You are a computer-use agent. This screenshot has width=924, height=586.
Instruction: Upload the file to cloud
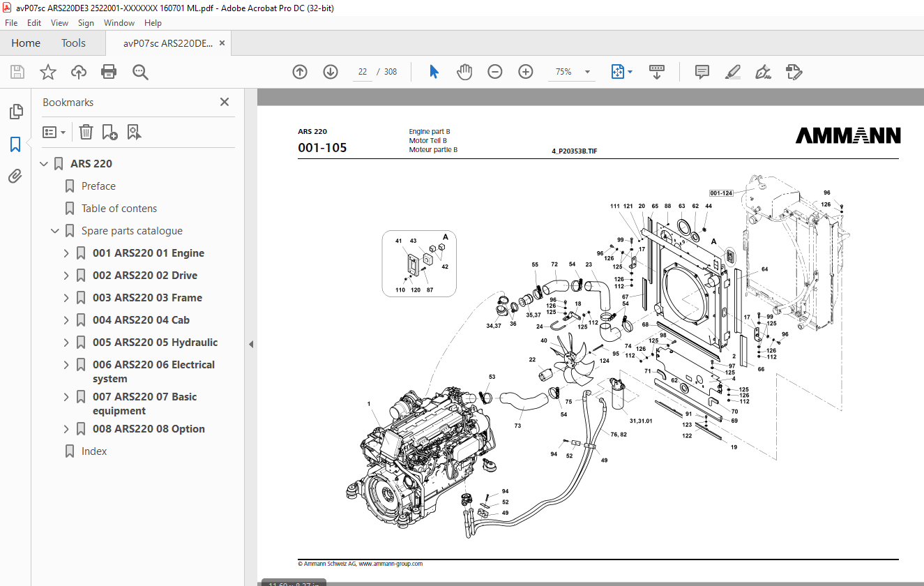(79, 72)
